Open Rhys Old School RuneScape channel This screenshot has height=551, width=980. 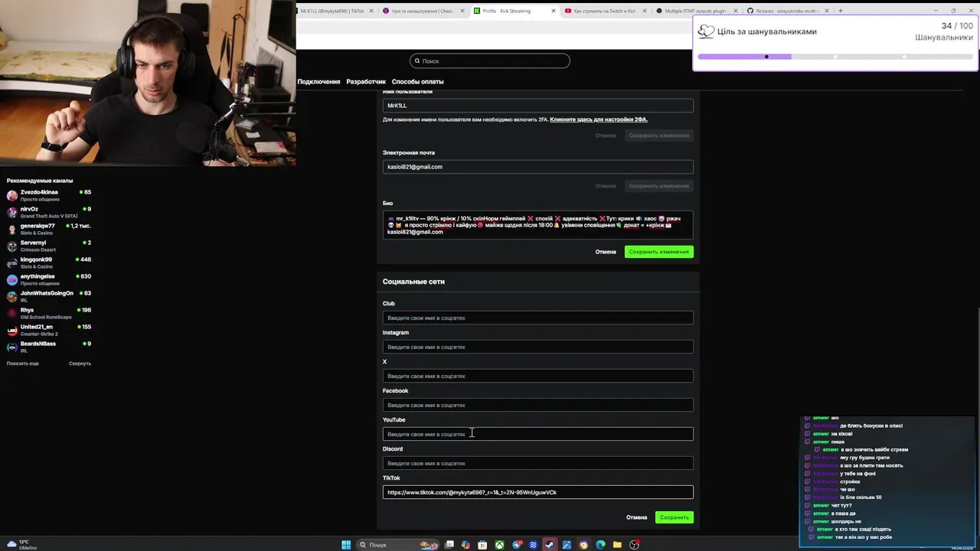click(x=49, y=313)
